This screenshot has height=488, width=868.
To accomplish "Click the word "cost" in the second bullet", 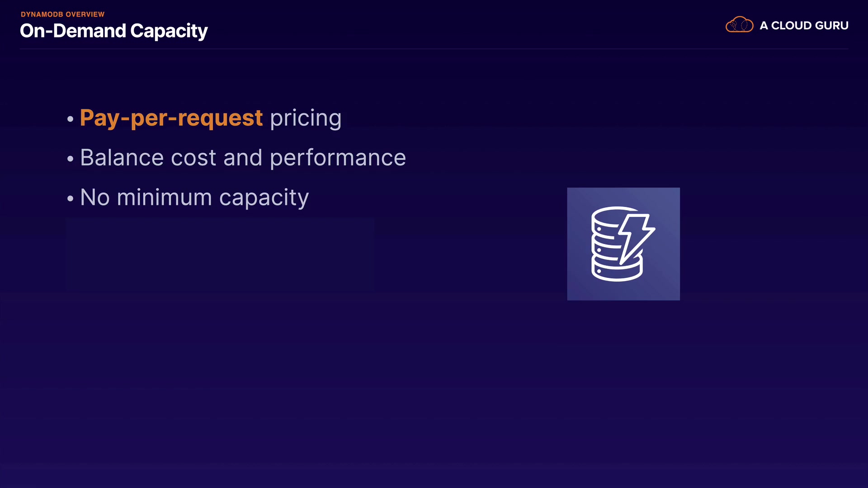I will point(193,158).
